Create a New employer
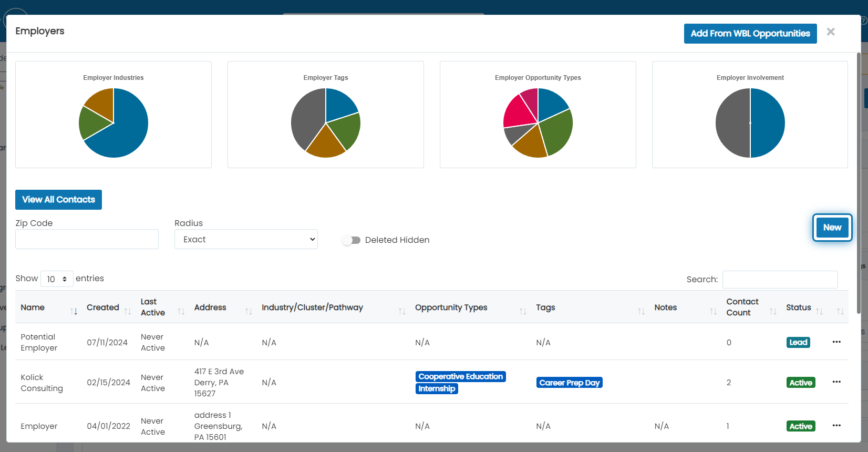Image resolution: width=868 pixels, height=452 pixels. 832,228
